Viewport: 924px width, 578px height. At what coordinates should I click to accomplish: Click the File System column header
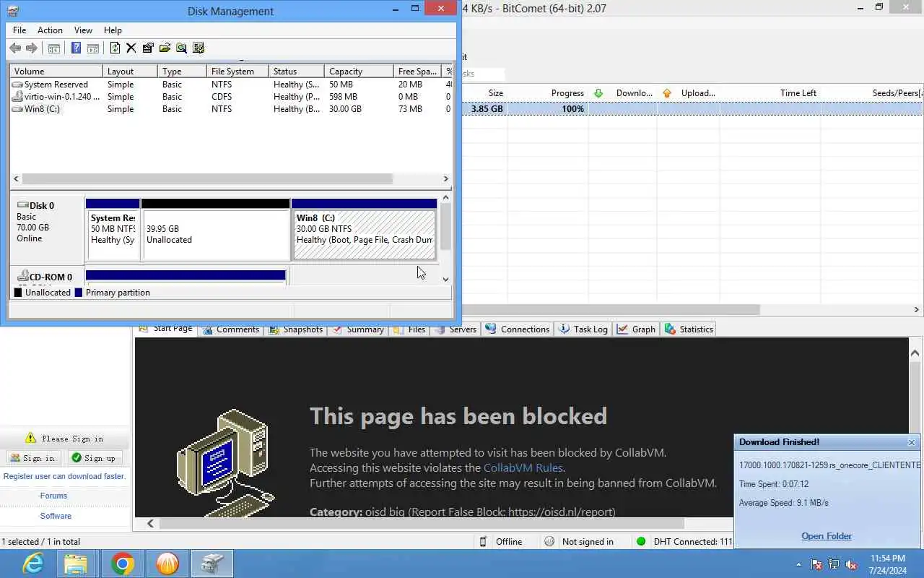[x=237, y=72]
